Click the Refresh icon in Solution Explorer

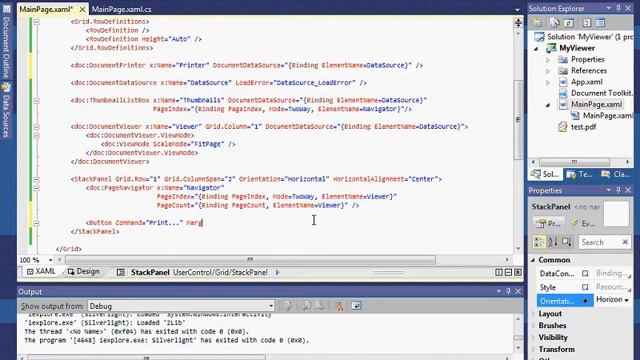[569, 23]
